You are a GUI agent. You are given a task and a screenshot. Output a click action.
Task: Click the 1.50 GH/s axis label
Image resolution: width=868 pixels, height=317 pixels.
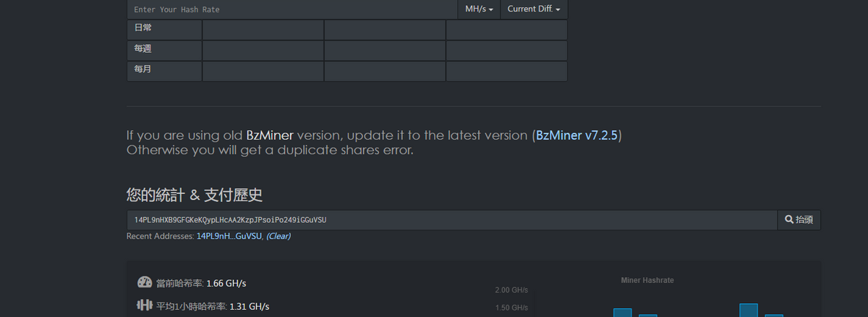click(511, 308)
